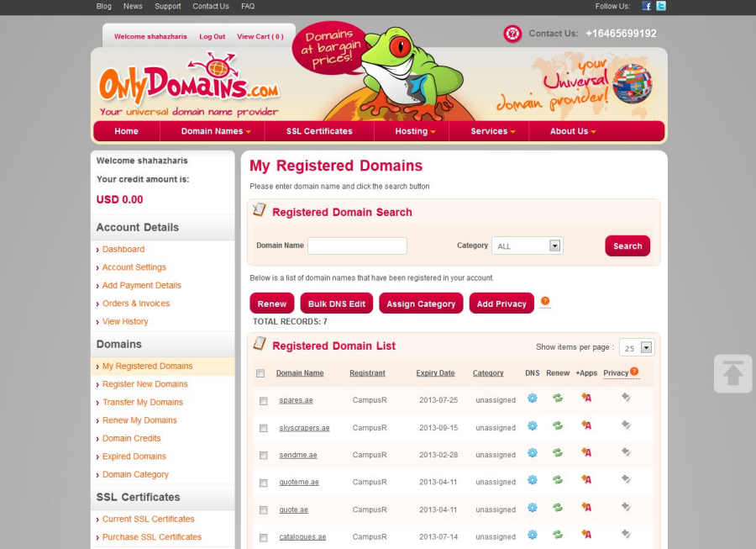Screen dimensions: 756x549
Task: Click the privacy icon for quote.ae
Action: pyautogui.click(x=626, y=507)
